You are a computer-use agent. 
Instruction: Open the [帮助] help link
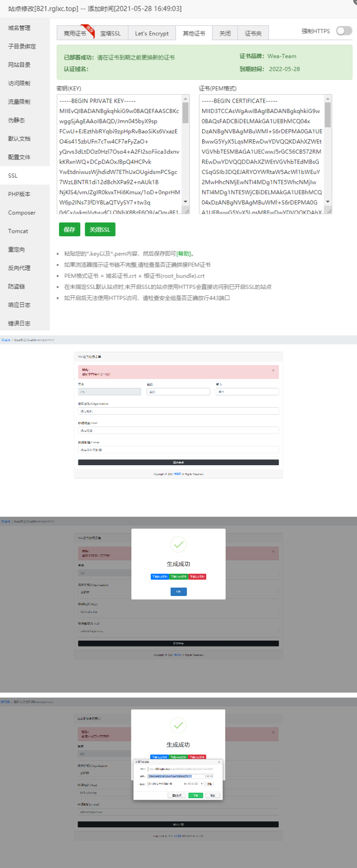coord(184,254)
